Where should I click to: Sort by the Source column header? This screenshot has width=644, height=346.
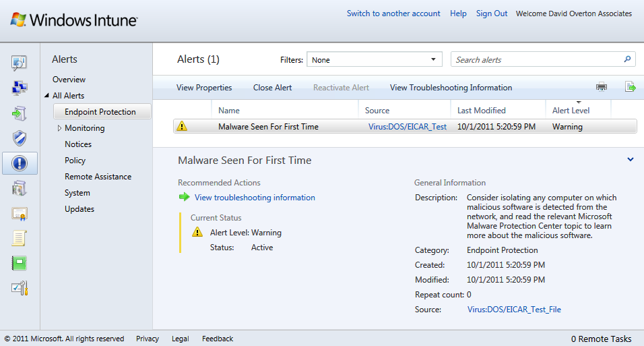(x=377, y=110)
